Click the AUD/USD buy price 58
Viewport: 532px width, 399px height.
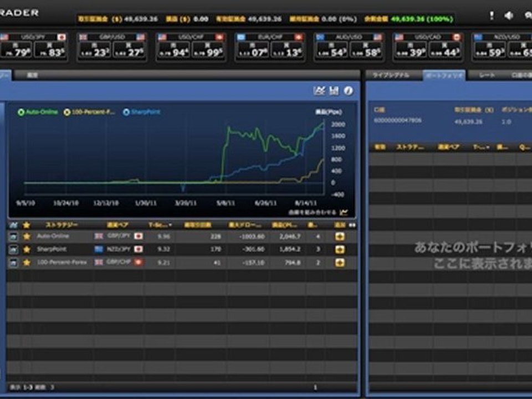tap(366, 50)
